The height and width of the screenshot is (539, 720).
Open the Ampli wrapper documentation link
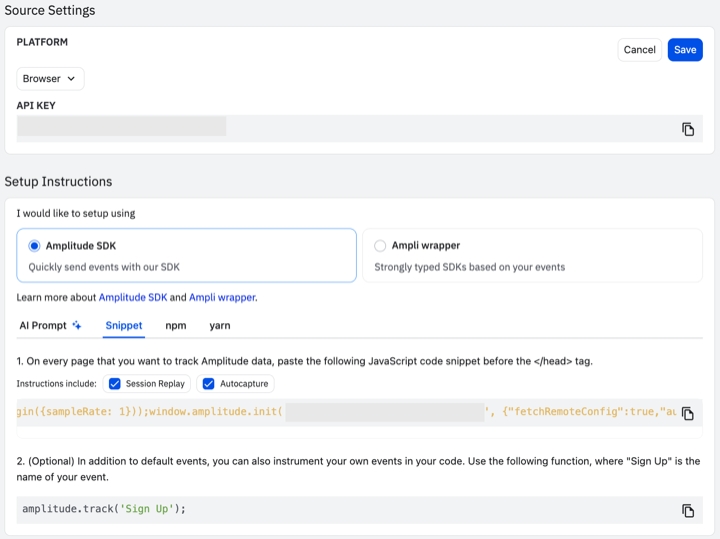click(x=223, y=298)
